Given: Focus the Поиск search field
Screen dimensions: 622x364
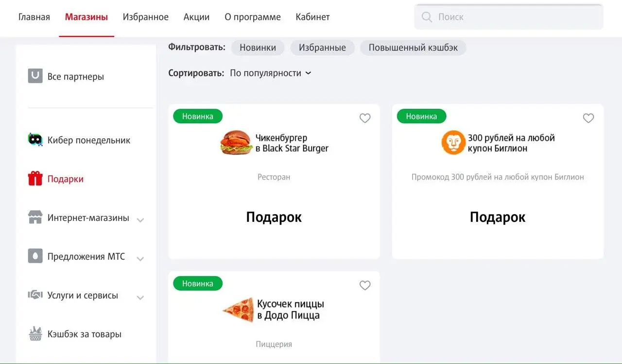Looking at the screenshot, I should (509, 17).
